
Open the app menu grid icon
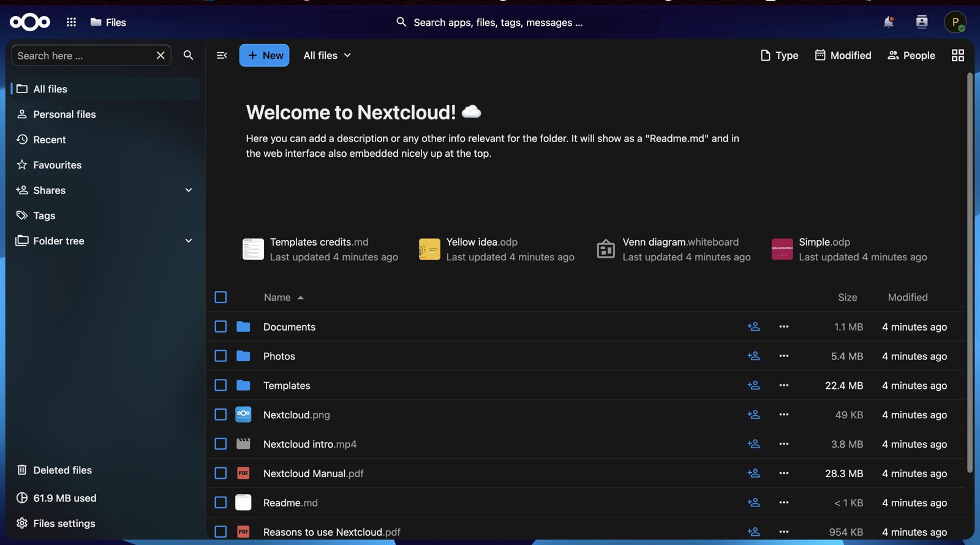71,22
